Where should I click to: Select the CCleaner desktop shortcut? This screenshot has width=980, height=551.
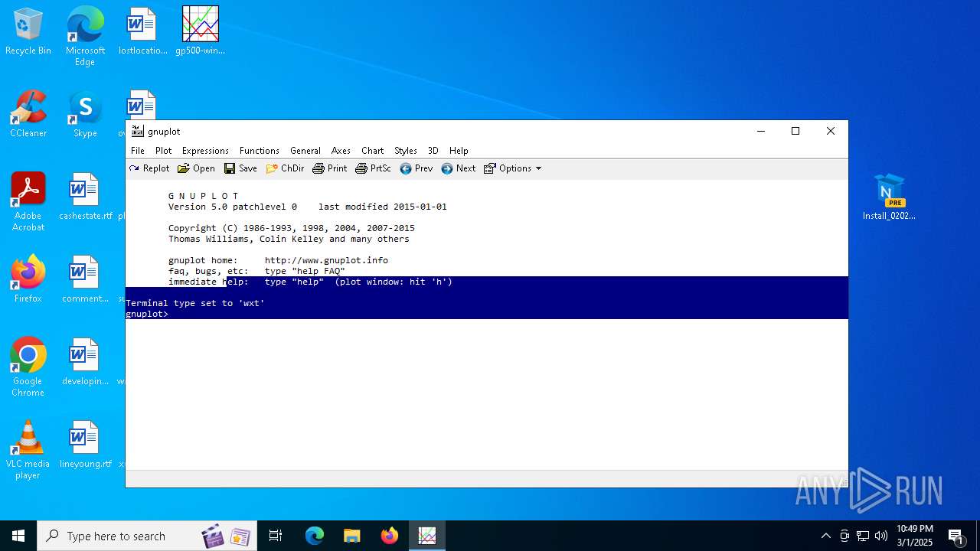(28, 114)
